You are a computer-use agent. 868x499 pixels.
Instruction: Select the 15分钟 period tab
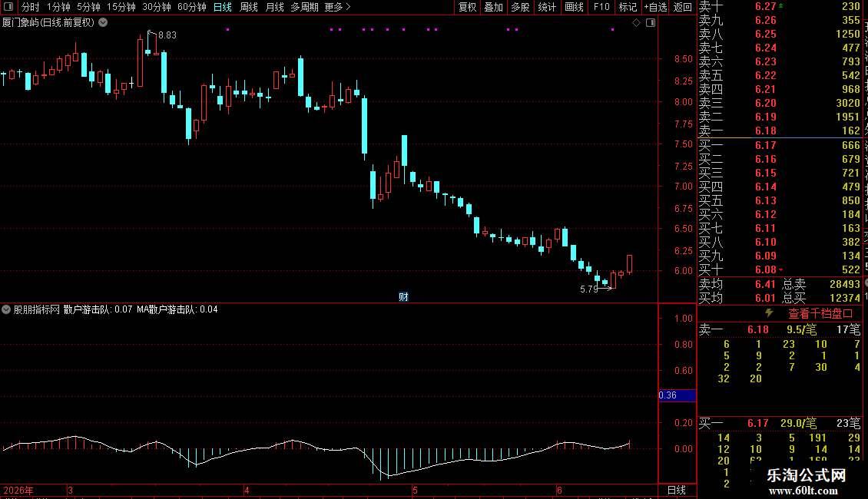(121, 7)
